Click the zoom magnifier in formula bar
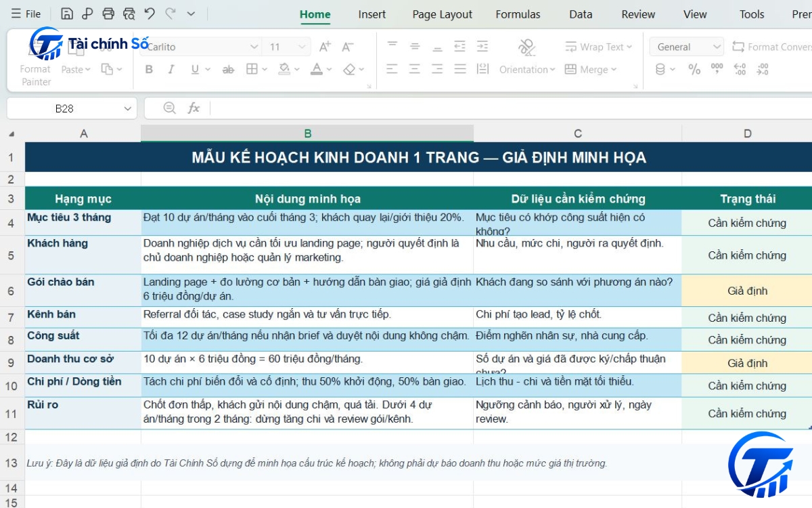Image resolution: width=812 pixels, height=508 pixels. (169, 108)
